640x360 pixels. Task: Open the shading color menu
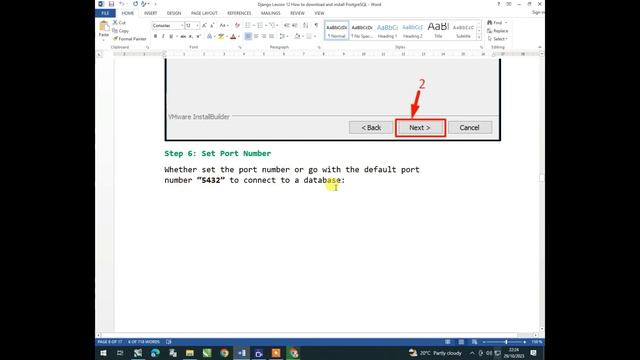(302, 36)
